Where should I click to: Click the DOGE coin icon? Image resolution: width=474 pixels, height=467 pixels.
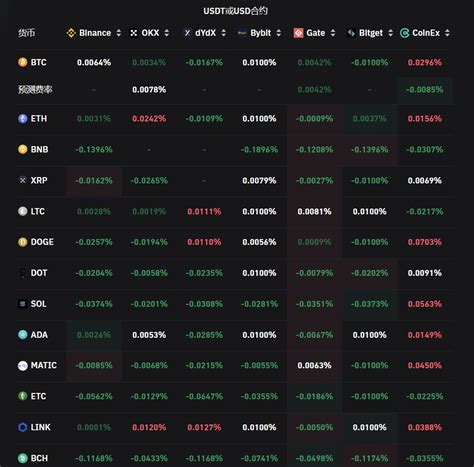[x=23, y=242]
